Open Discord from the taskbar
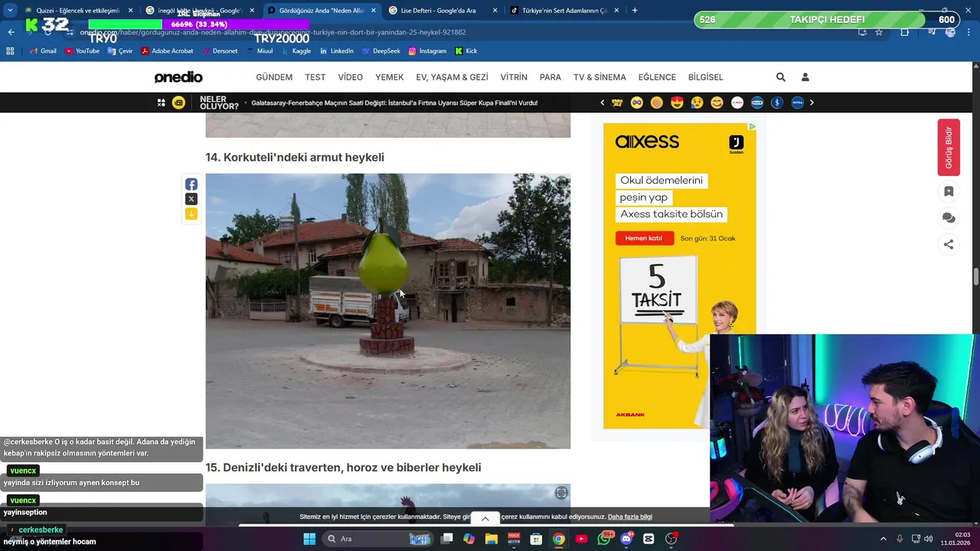 click(627, 539)
